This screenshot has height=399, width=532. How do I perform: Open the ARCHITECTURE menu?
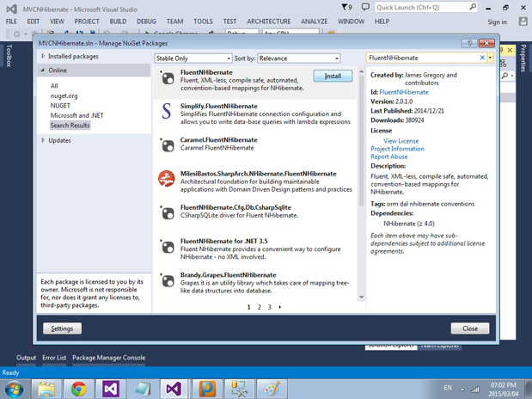click(269, 21)
